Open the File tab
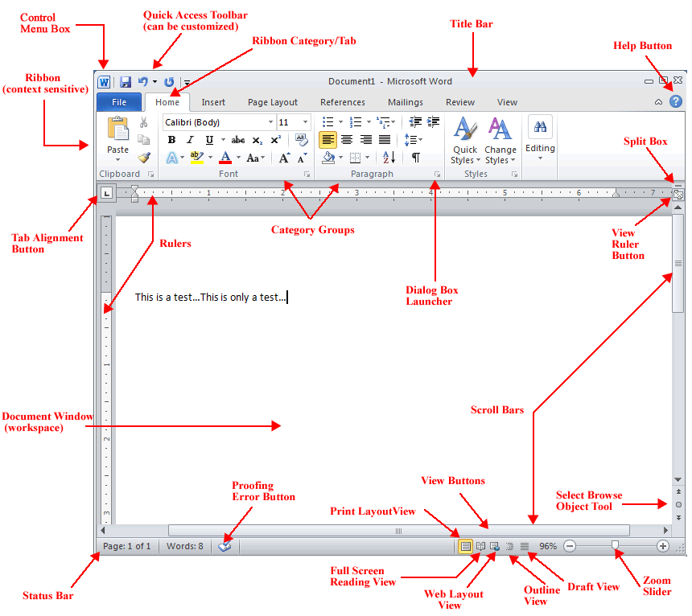 tap(118, 102)
